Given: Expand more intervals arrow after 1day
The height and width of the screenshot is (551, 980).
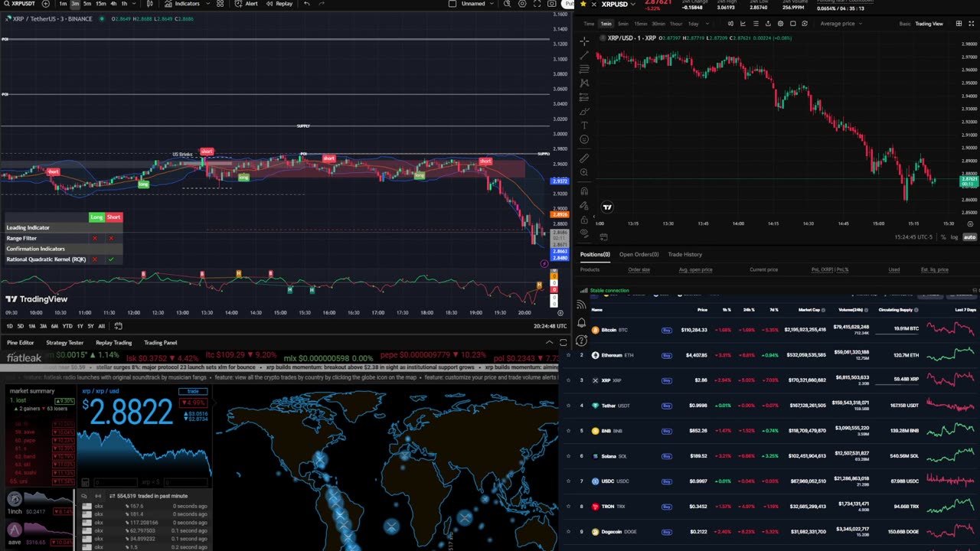Looking at the screenshot, I should [x=706, y=24].
